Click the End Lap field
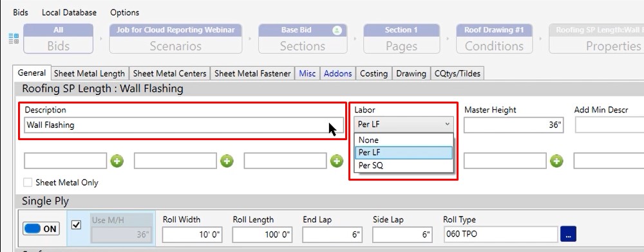The width and height of the screenshot is (644, 252). (333, 235)
